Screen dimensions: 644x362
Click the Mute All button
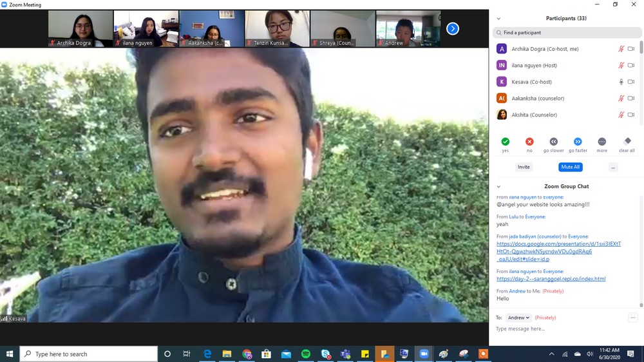click(570, 167)
